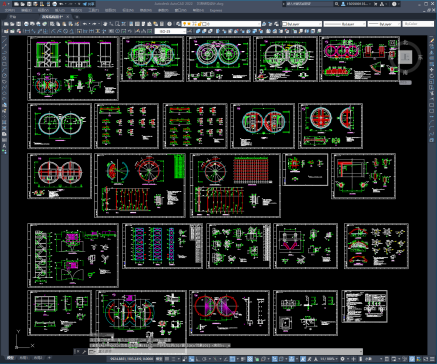Select the Circle tool in draw toolbar
The height and width of the screenshot is (364, 437).
pos(4,76)
